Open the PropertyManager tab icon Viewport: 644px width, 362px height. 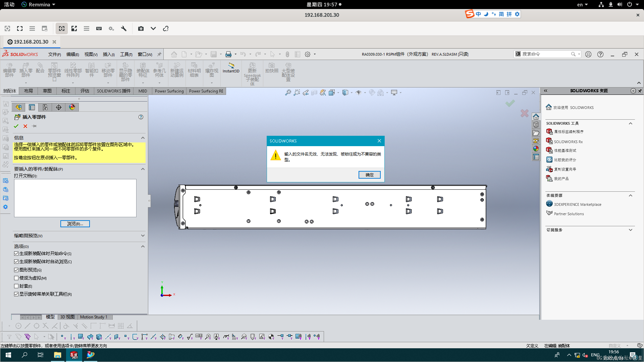[x=32, y=107]
